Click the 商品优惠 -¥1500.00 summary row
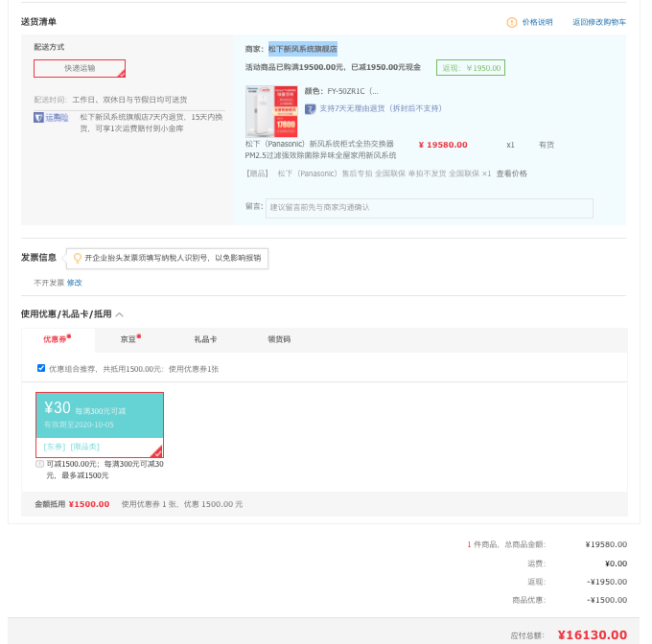Viewport: 652px width, 644px height. pyautogui.click(x=570, y=600)
